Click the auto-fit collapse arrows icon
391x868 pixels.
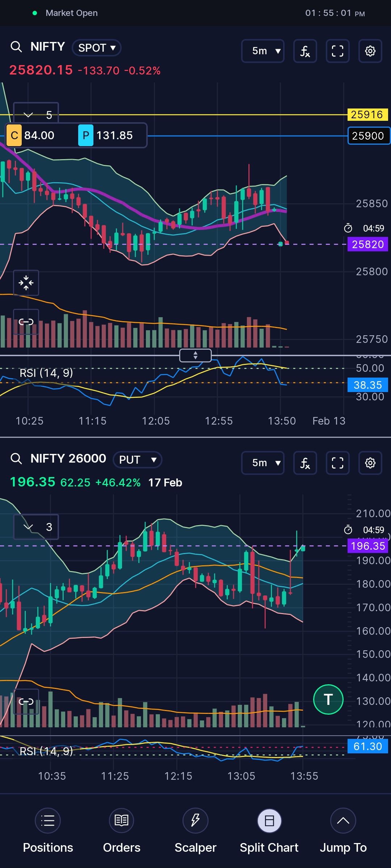point(26,283)
